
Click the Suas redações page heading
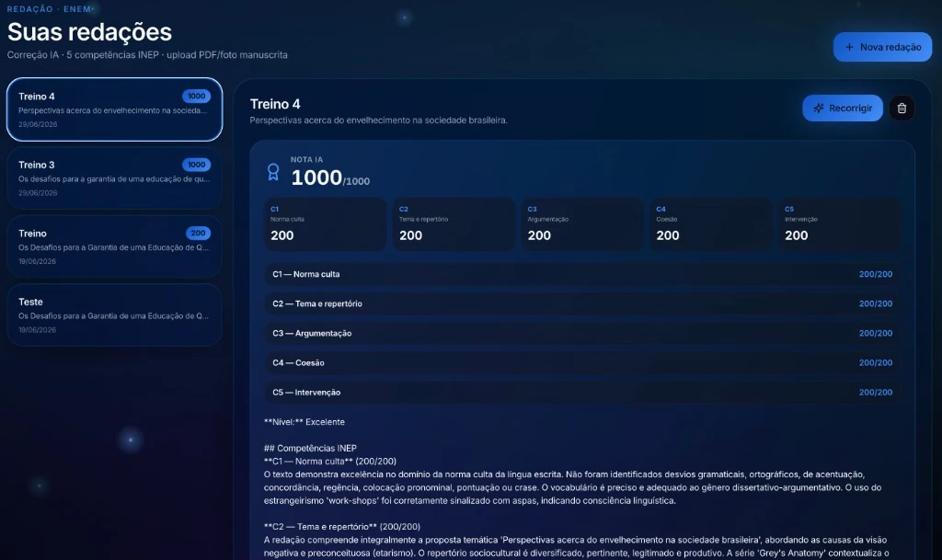point(89,32)
